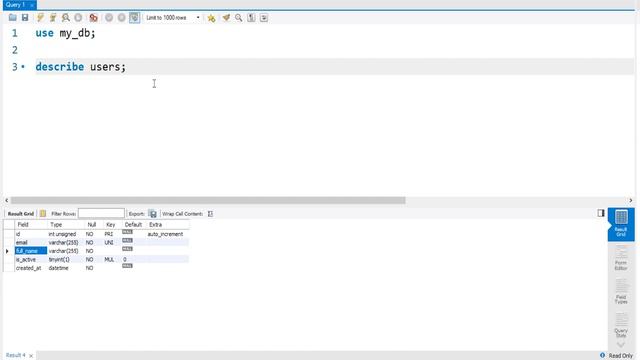The image size is (640, 360).
Task: Execute the statement under the cursor
Action: [53, 18]
